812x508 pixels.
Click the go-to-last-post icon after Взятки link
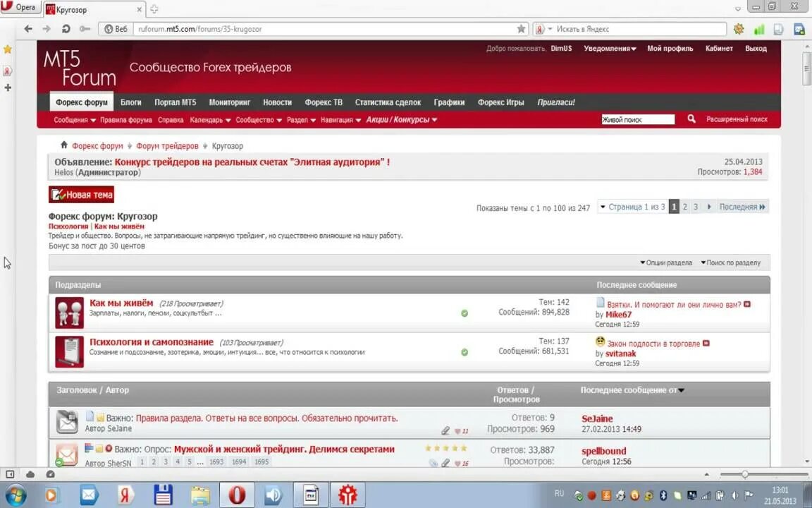746,304
